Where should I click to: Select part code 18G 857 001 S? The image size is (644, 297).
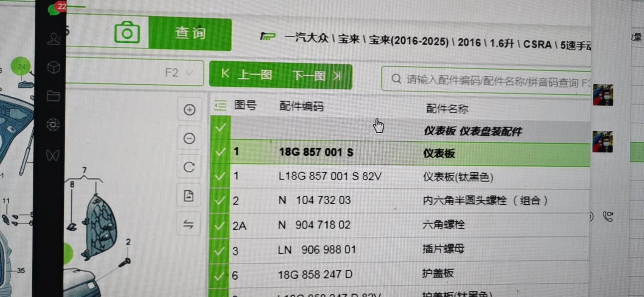316,152
